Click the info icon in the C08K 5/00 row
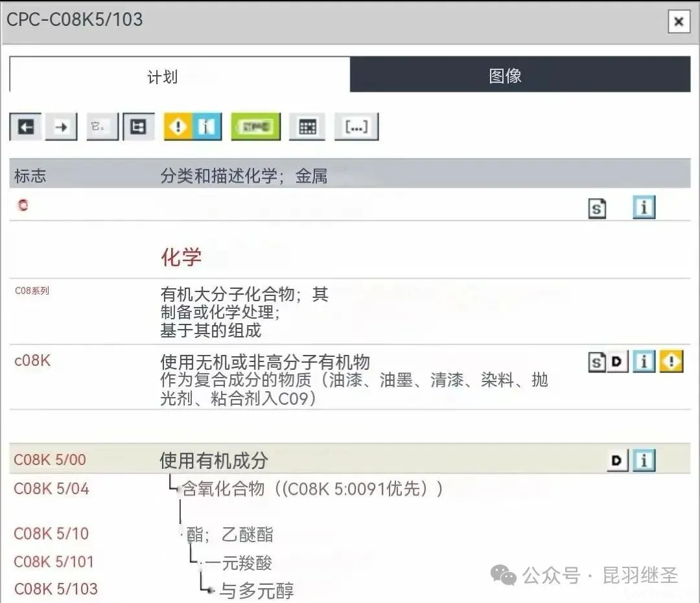Image resolution: width=700 pixels, height=603 pixels. (644, 461)
